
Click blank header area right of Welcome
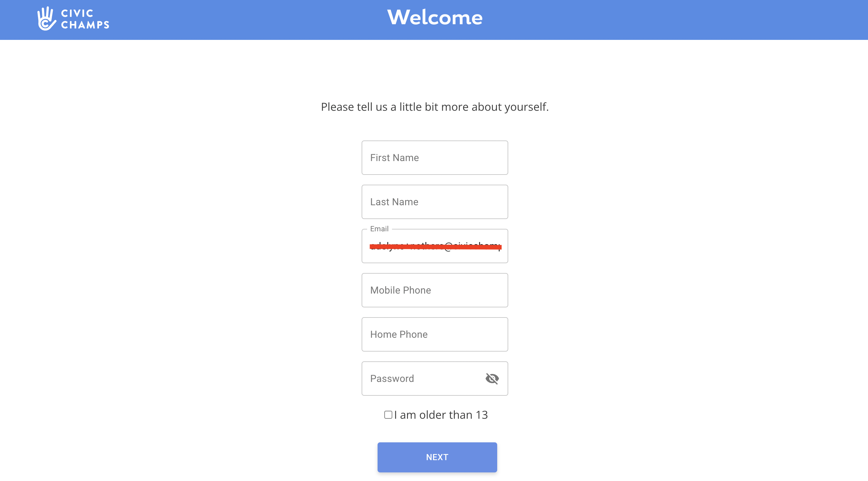(x=674, y=20)
